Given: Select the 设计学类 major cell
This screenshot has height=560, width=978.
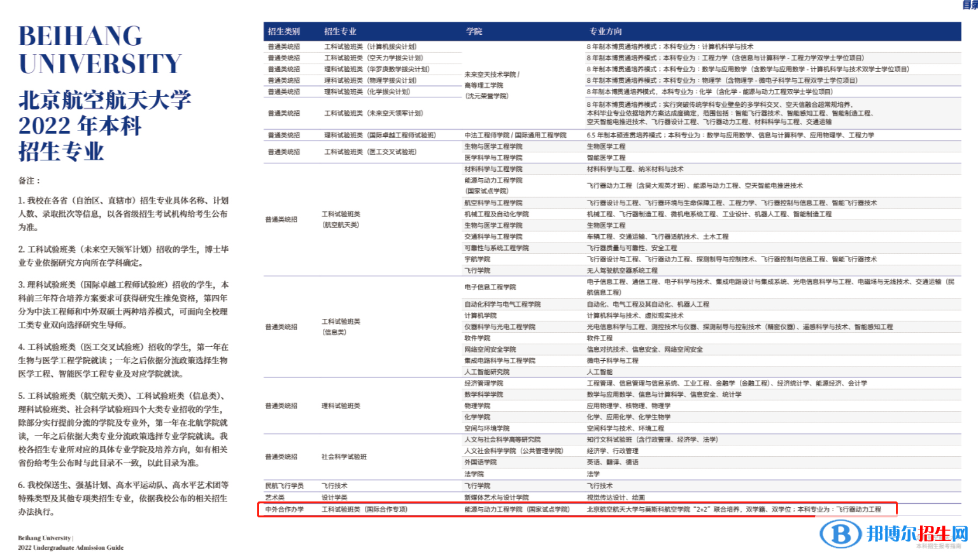Looking at the screenshot, I should point(334,497).
